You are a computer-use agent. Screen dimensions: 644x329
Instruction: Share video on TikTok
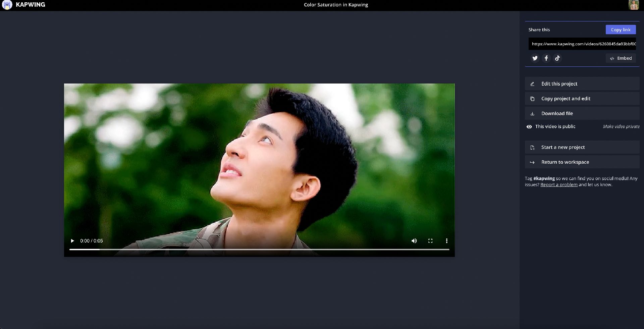click(x=557, y=58)
